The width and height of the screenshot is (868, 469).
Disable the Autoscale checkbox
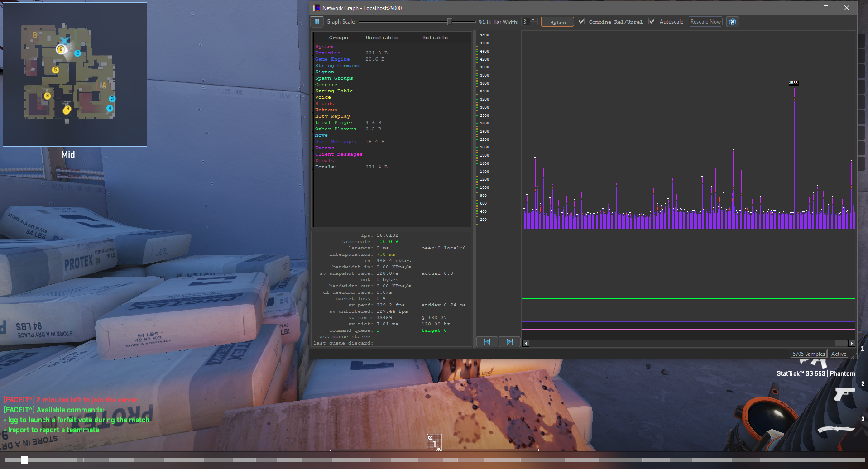click(x=652, y=21)
